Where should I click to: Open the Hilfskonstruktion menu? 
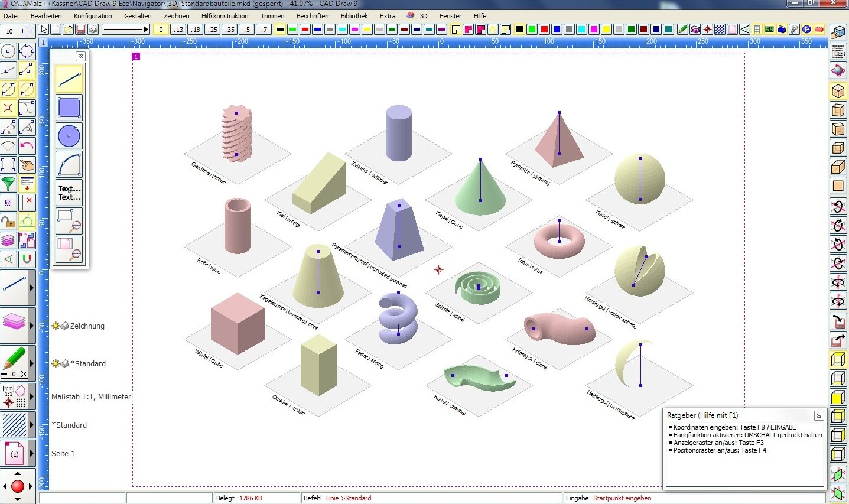click(x=225, y=16)
